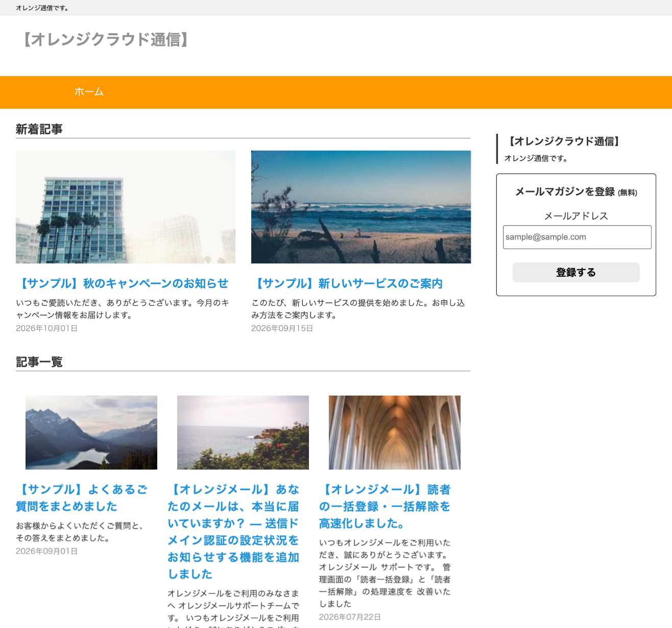The height and width of the screenshot is (628, 672).
Task: Click the summary starting お客様からよくいただく
Action: tap(80, 532)
